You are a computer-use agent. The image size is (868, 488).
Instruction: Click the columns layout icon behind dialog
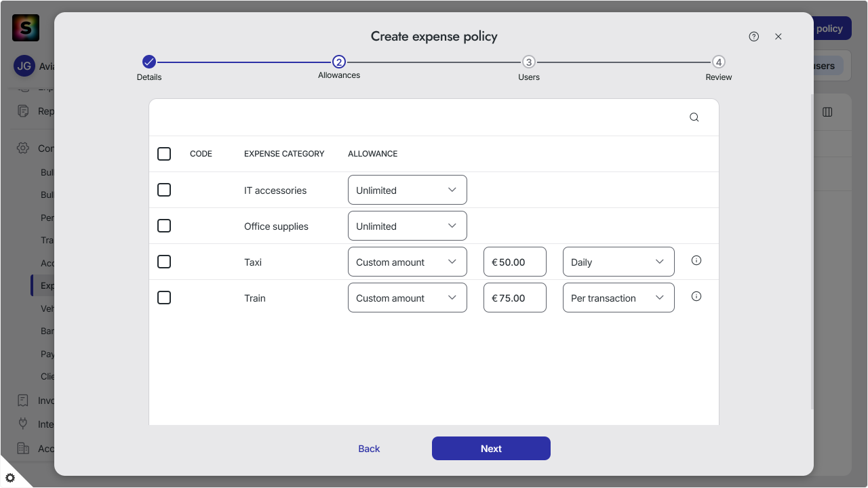click(827, 112)
